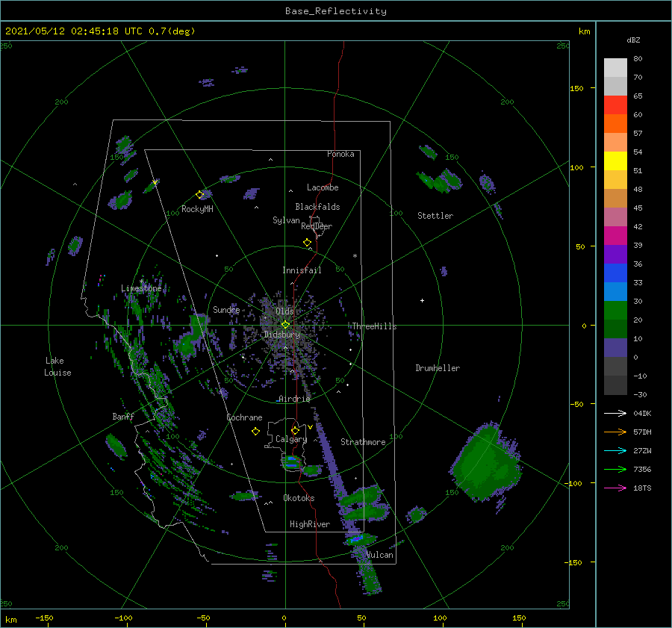Image resolution: width=672 pixels, height=628 pixels.
Task: Select yellow diamond marker inside Calgary outline
Action: (x=295, y=430)
